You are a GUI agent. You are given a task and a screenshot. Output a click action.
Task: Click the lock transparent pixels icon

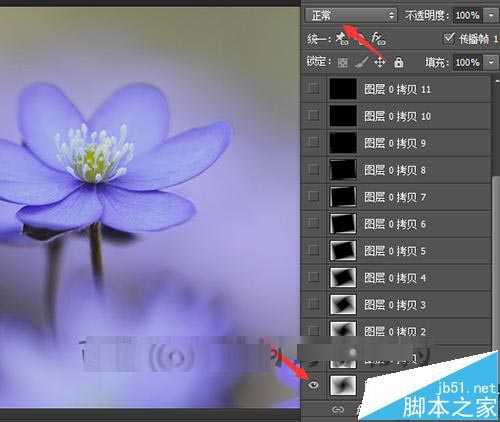point(342,63)
